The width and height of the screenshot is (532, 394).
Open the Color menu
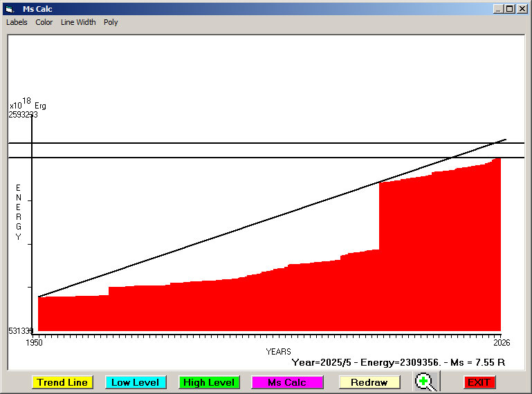click(x=44, y=22)
